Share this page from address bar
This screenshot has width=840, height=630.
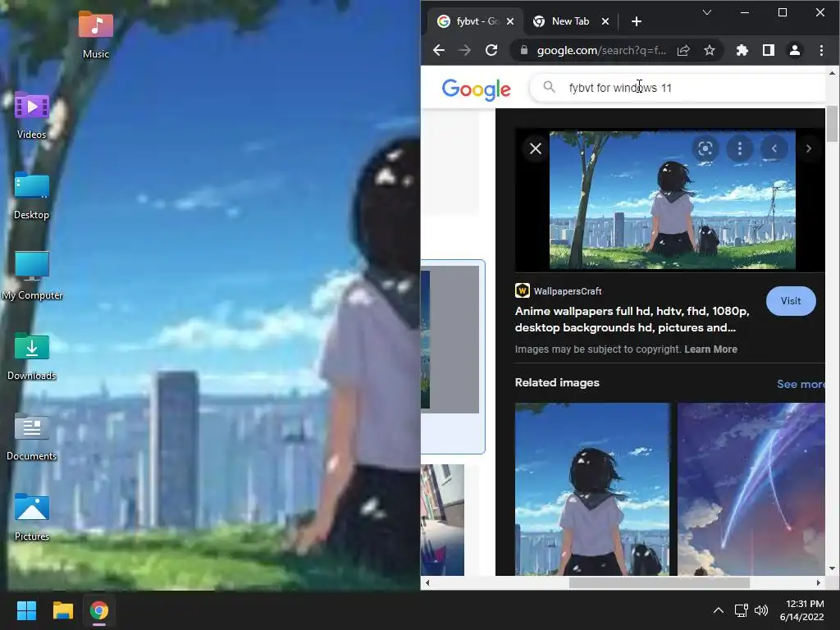pos(683,50)
